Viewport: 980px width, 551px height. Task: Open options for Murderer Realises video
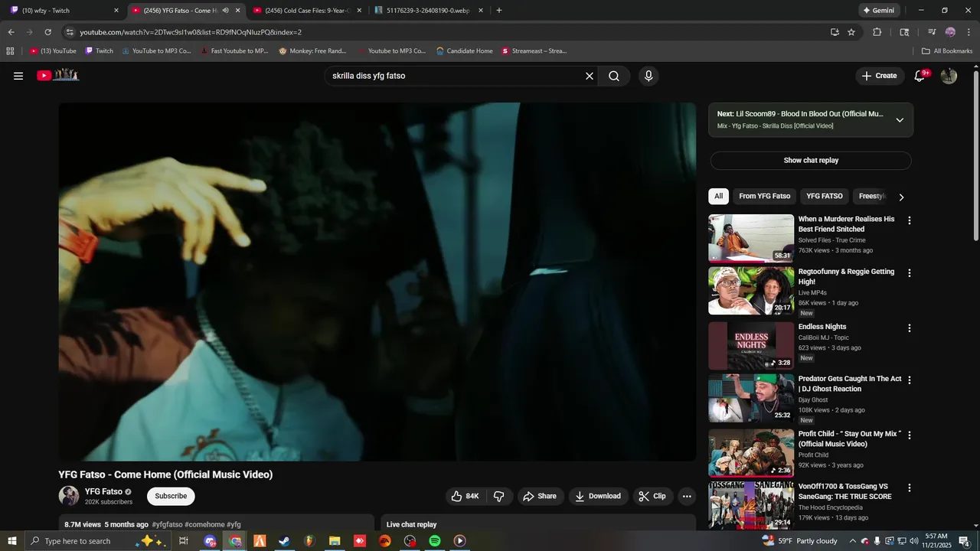tap(910, 220)
